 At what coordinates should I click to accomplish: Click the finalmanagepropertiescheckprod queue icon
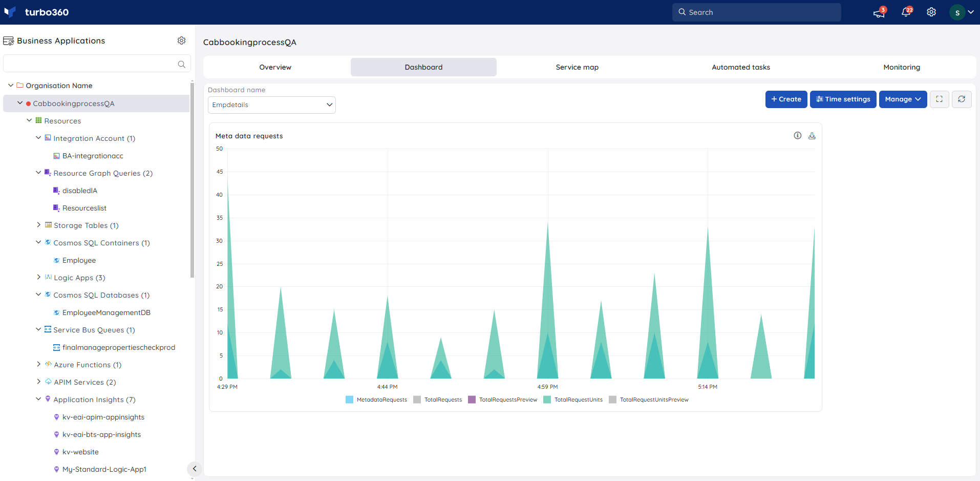click(57, 347)
